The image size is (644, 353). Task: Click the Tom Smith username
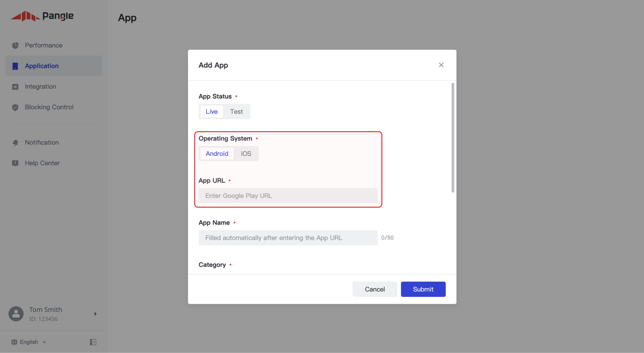click(x=45, y=310)
